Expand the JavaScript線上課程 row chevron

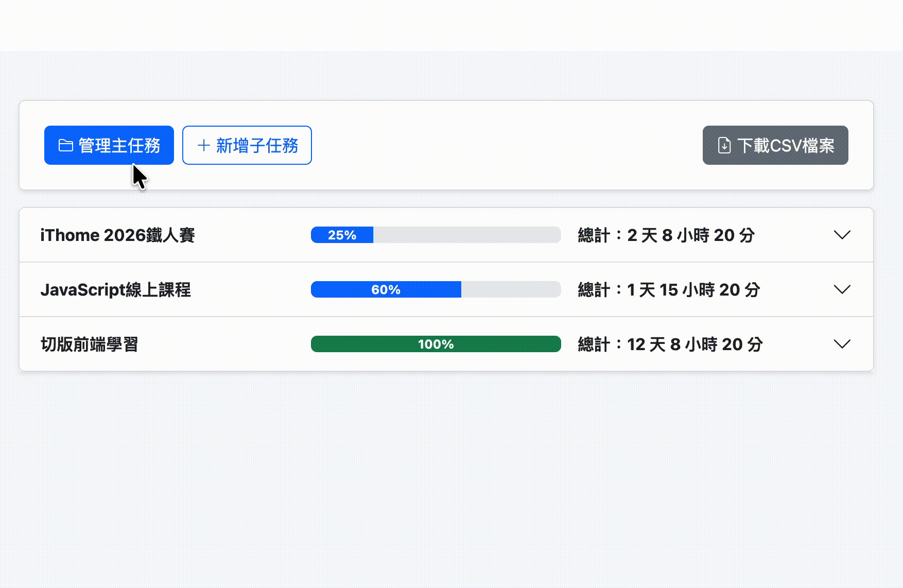coord(842,289)
